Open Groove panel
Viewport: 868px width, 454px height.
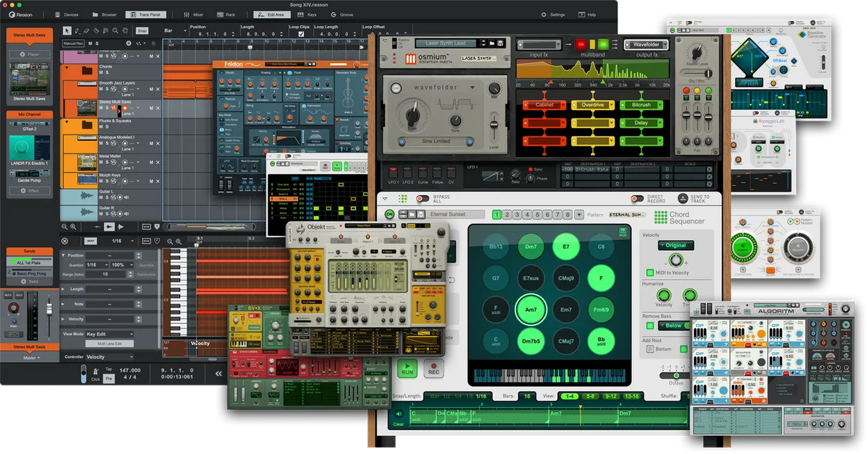point(343,14)
